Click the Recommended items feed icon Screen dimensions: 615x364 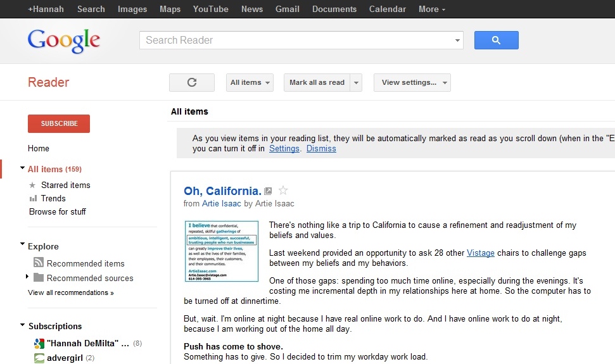(x=38, y=263)
